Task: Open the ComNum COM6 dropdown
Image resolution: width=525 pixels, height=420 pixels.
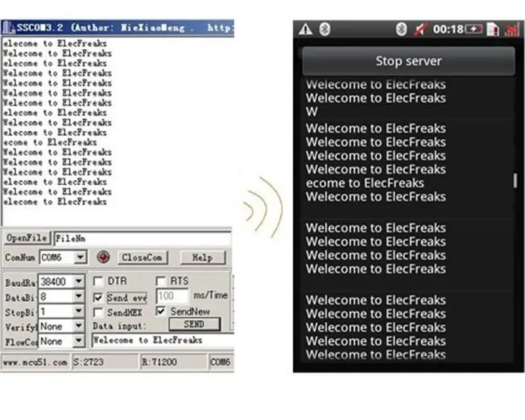Action: pyautogui.click(x=80, y=257)
